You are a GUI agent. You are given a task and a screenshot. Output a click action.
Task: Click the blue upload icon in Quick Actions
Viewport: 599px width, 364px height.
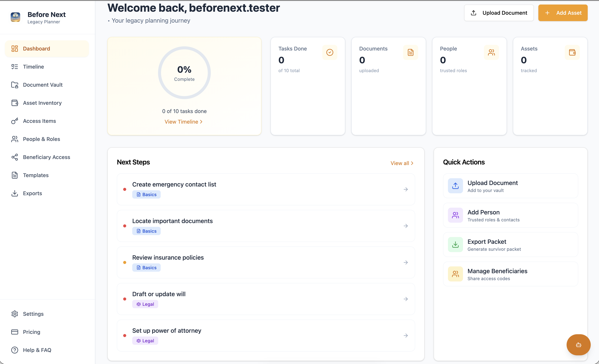coord(455,186)
